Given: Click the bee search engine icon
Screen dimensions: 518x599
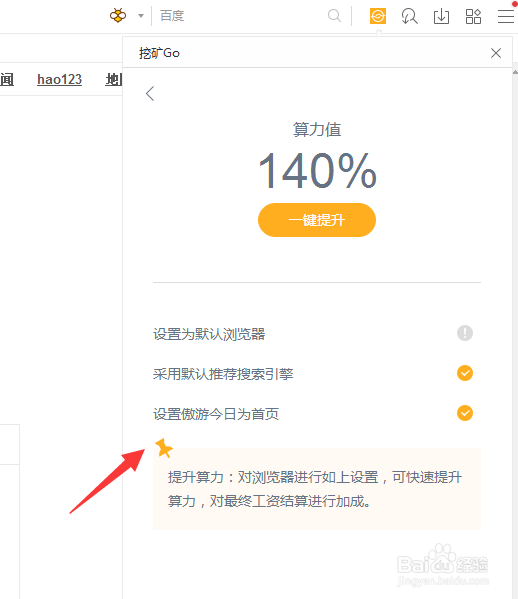Looking at the screenshot, I should pyautogui.click(x=118, y=16).
